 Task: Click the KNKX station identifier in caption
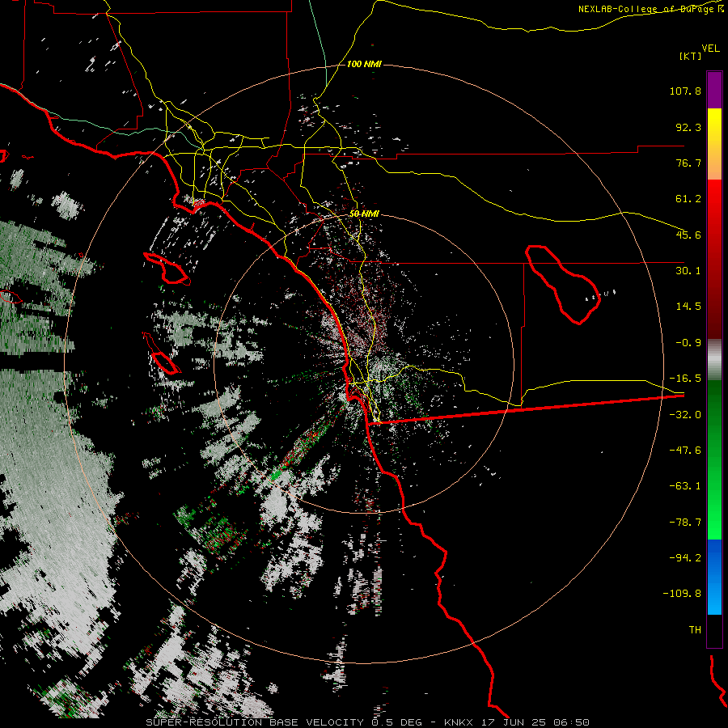pos(459,722)
